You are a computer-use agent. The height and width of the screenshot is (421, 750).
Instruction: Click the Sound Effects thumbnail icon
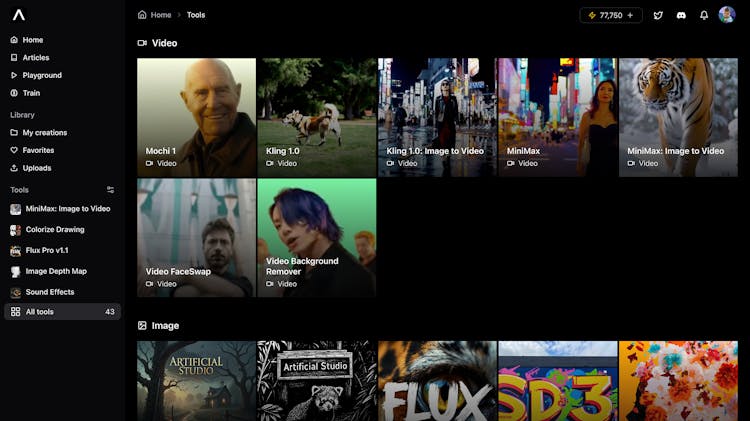15,292
